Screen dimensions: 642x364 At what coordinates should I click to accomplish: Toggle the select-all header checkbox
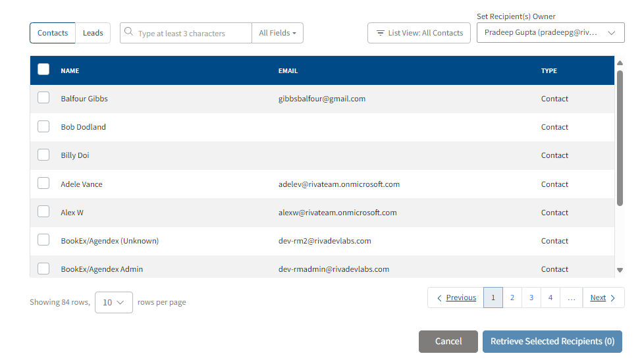coord(43,70)
